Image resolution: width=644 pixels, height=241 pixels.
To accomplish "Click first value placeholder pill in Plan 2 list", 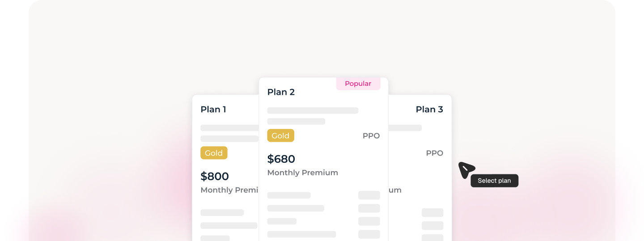I will 369,195.
